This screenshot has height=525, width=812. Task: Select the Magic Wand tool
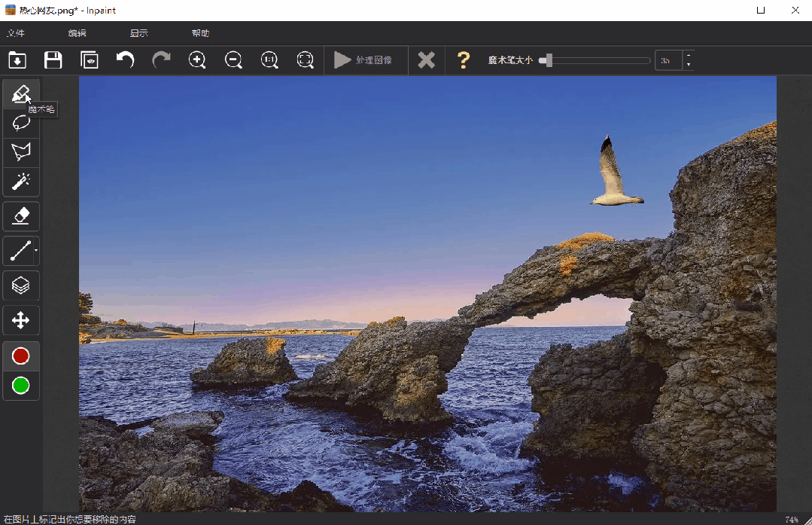pos(21,182)
